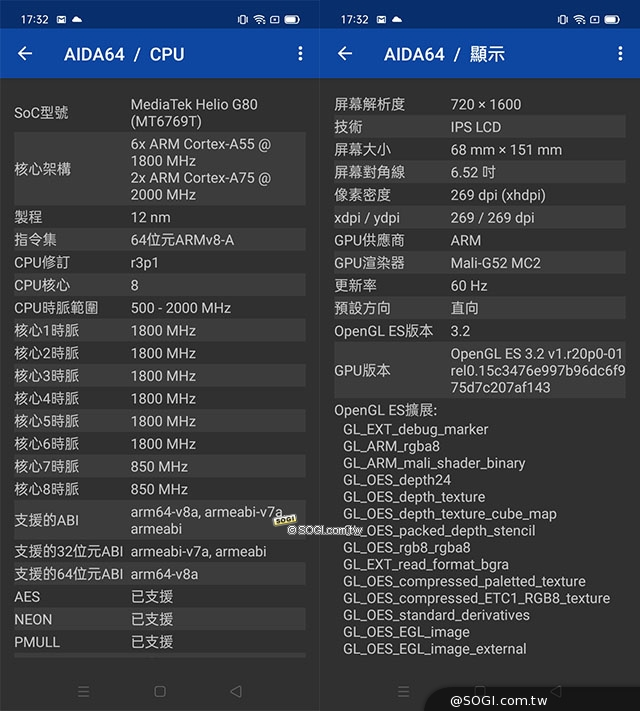Tap the CPU時脈範圍 500 - 2000 MHz row
The height and width of the screenshot is (711, 640).
click(160, 308)
